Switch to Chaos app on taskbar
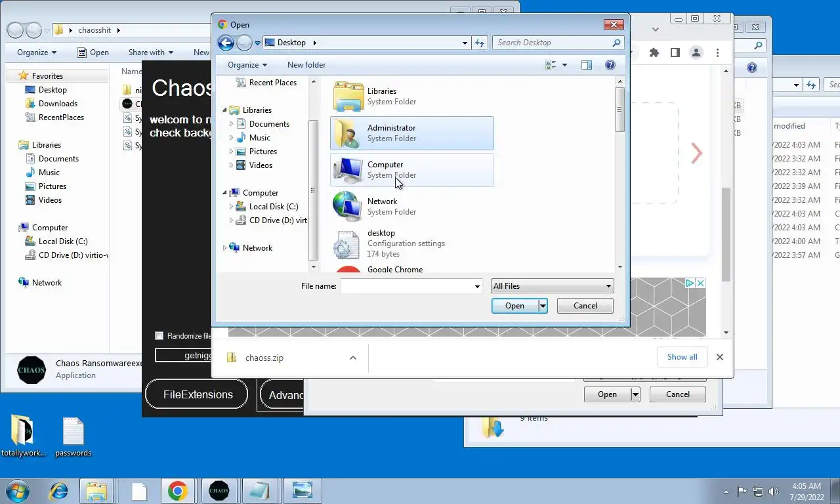Screen dimensions: 840x504 219,490
